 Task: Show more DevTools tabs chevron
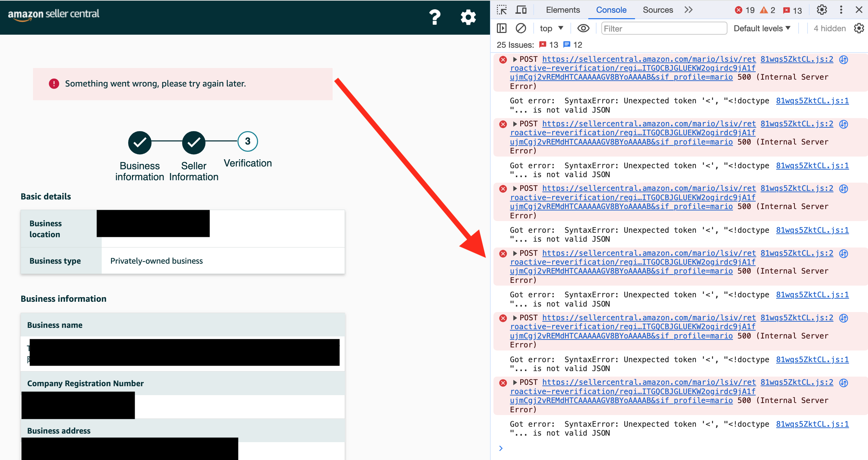pos(688,10)
